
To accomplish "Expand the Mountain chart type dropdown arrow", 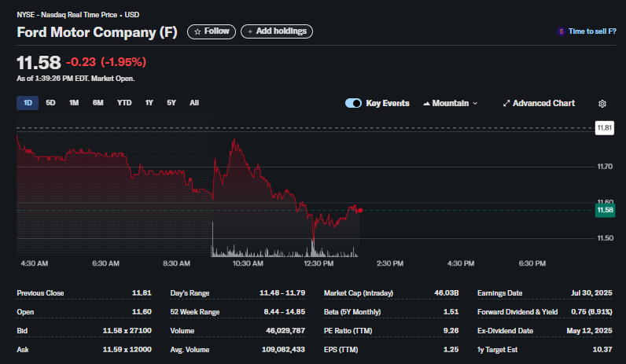I will pyautogui.click(x=475, y=103).
